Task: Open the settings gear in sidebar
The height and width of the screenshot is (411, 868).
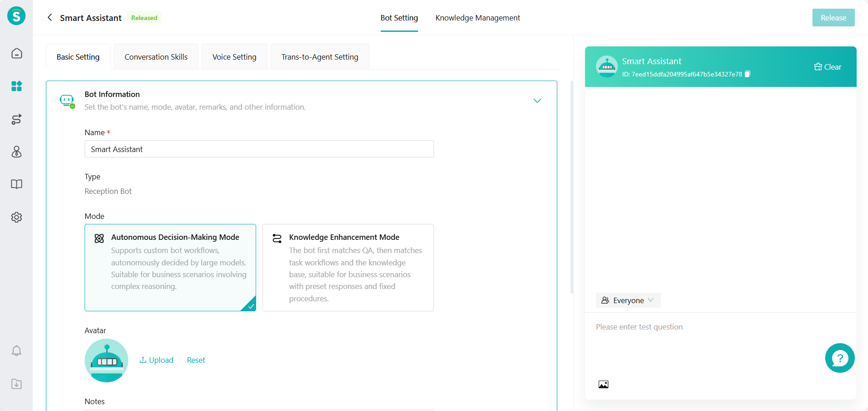Action: 17,217
